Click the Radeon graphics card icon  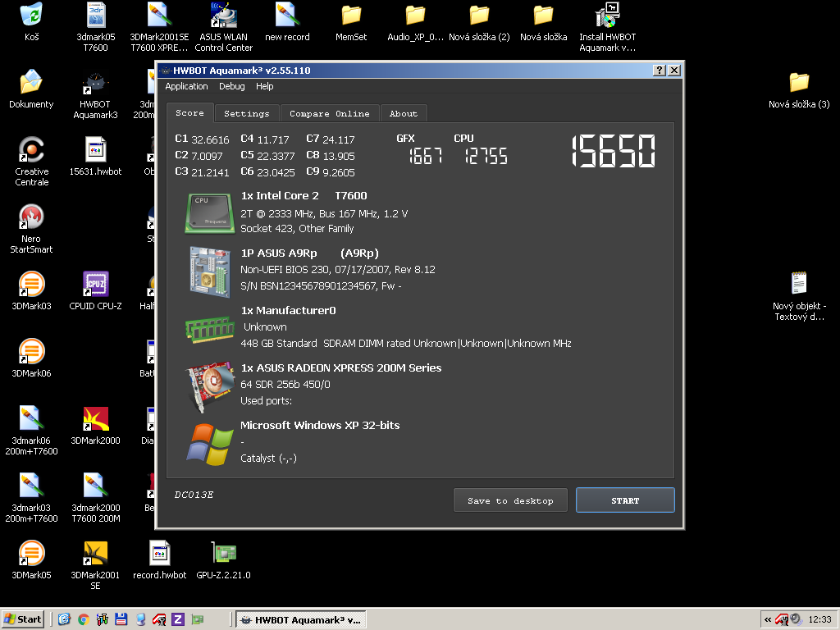click(x=210, y=386)
